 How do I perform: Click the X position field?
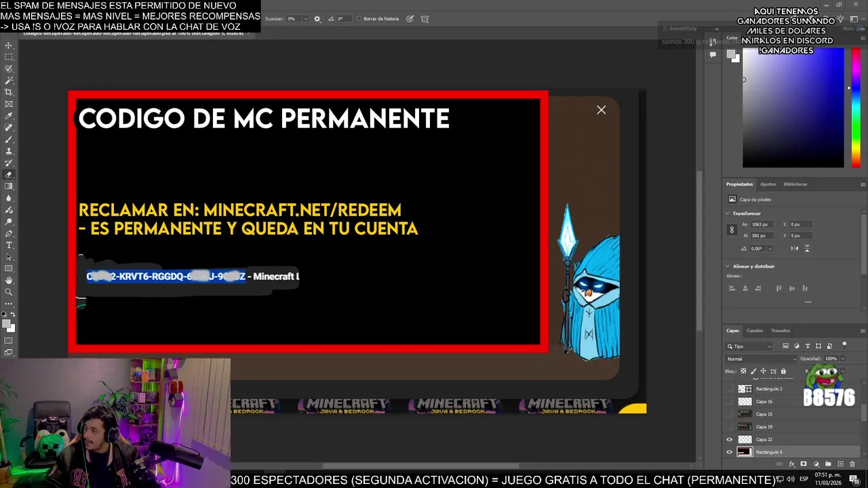click(801, 224)
